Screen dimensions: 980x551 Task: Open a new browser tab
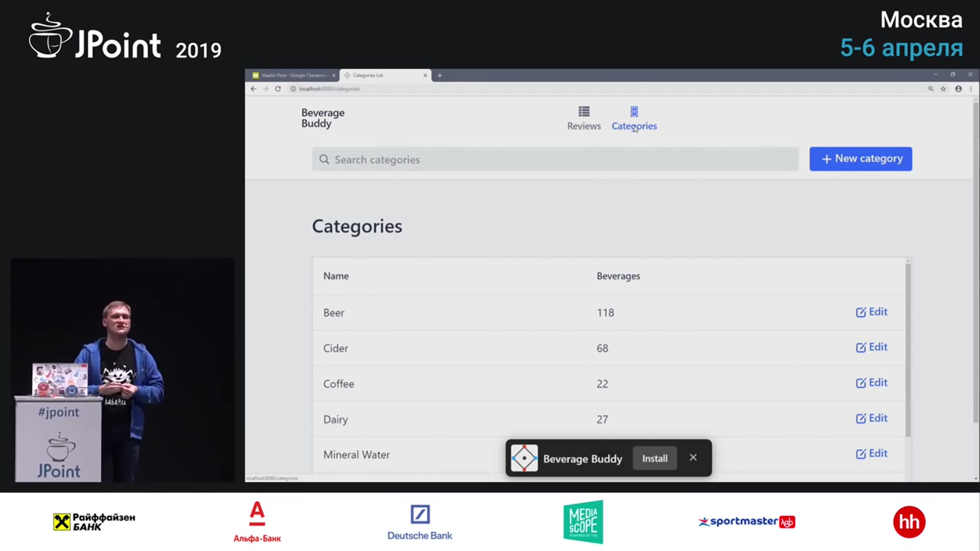(x=440, y=75)
